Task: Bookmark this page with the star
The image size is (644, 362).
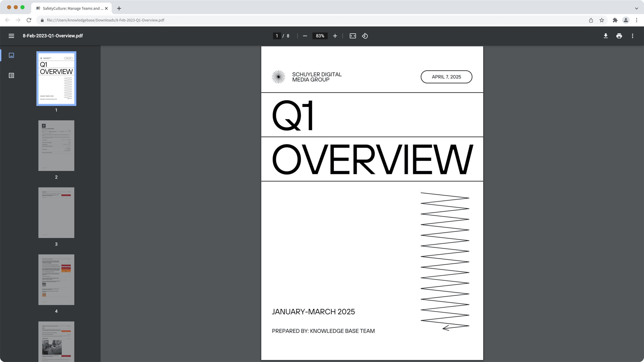Action: coord(602,20)
